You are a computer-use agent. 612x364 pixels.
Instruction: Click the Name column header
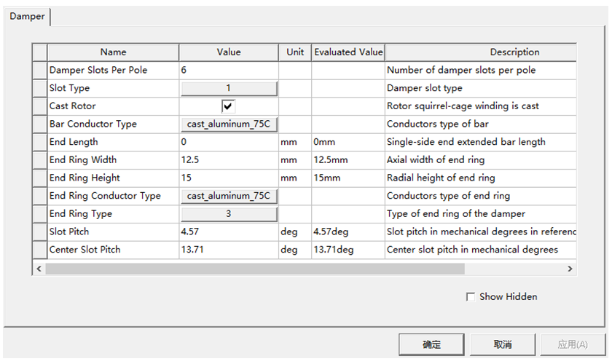[113, 52]
